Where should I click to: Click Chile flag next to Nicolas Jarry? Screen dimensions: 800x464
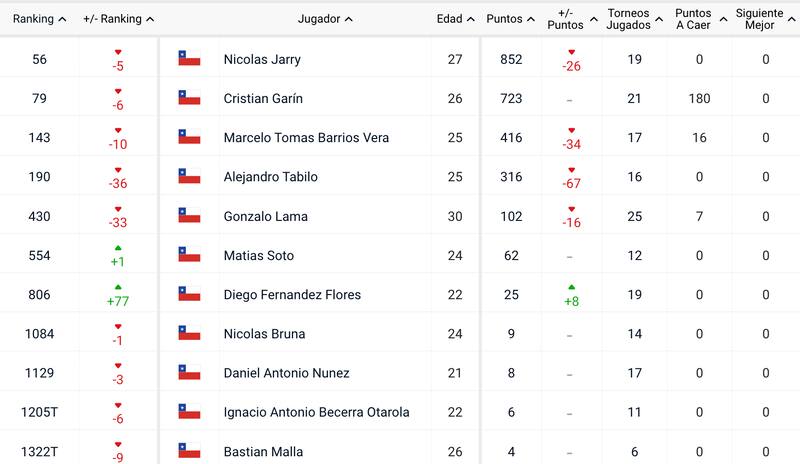click(x=189, y=58)
